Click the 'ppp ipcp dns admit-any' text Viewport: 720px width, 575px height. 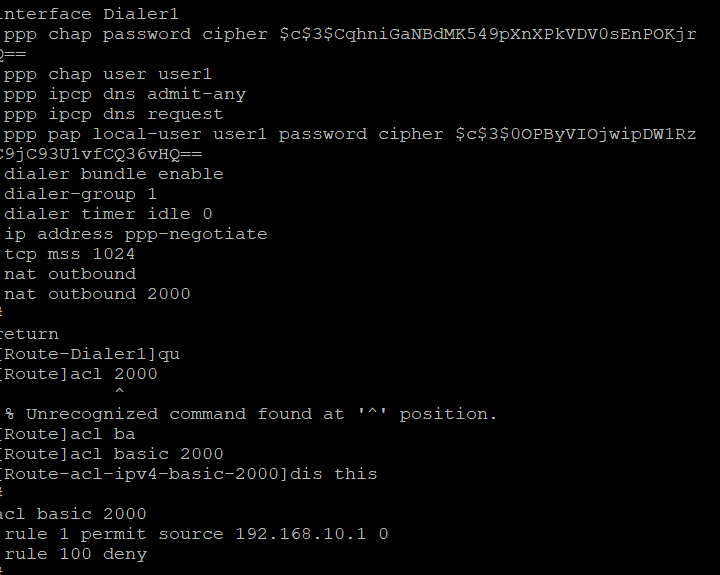[x=125, y=94]
